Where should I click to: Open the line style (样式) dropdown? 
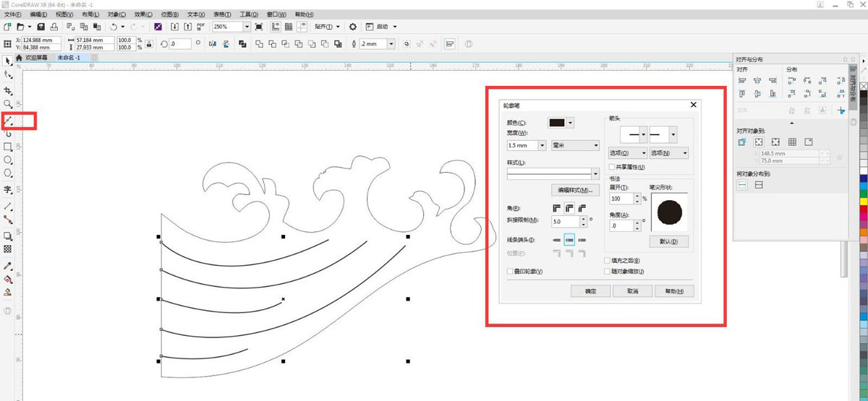point(595,173)
